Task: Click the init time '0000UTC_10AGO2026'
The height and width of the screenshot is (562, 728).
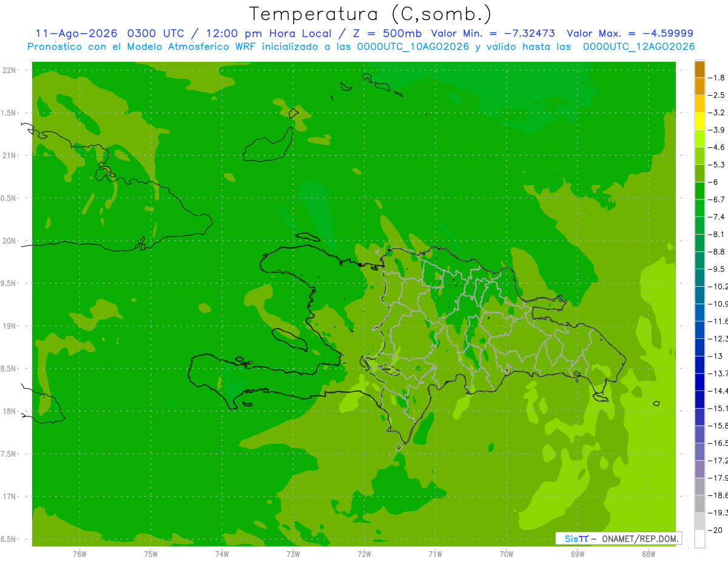Action: point(413,47)
